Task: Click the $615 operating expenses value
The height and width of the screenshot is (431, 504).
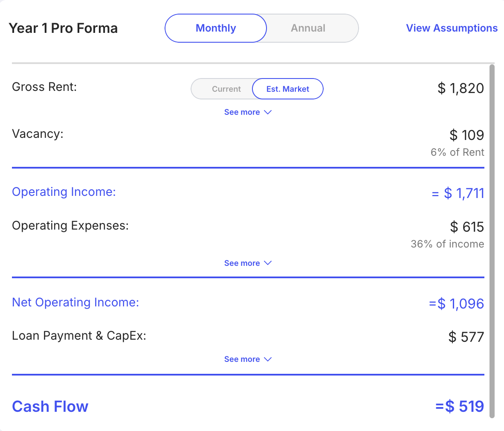Action: [467, 227]
